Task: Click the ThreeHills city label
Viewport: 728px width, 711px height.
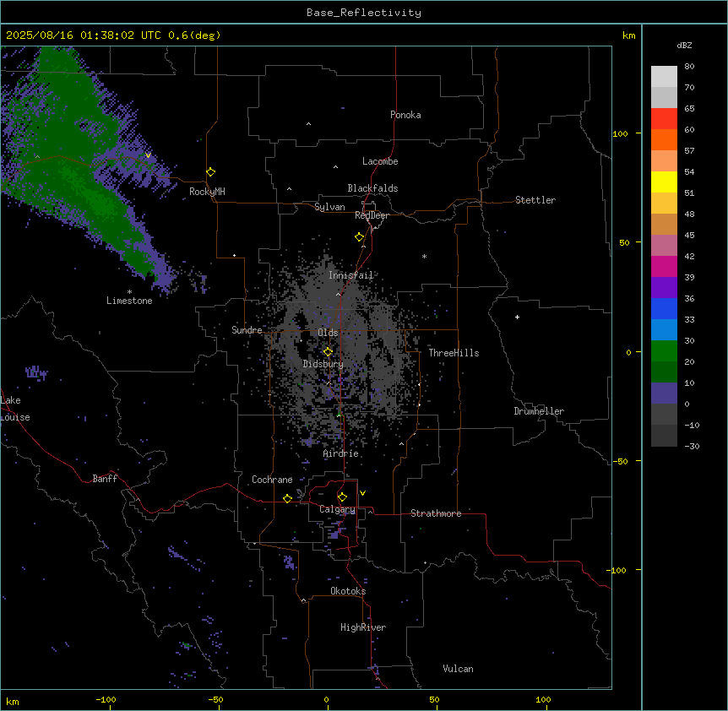Action: coord(454,353)
